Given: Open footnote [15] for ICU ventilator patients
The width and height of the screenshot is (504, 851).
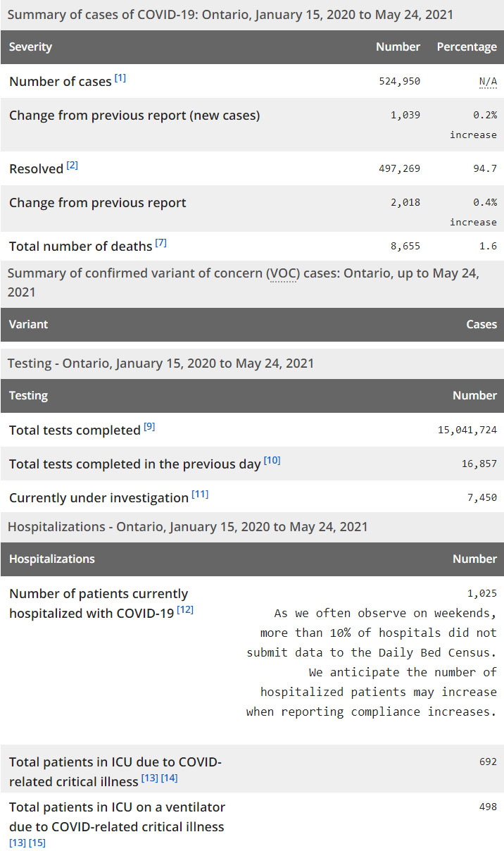Looking at the screenshot, I should point(37,843).
